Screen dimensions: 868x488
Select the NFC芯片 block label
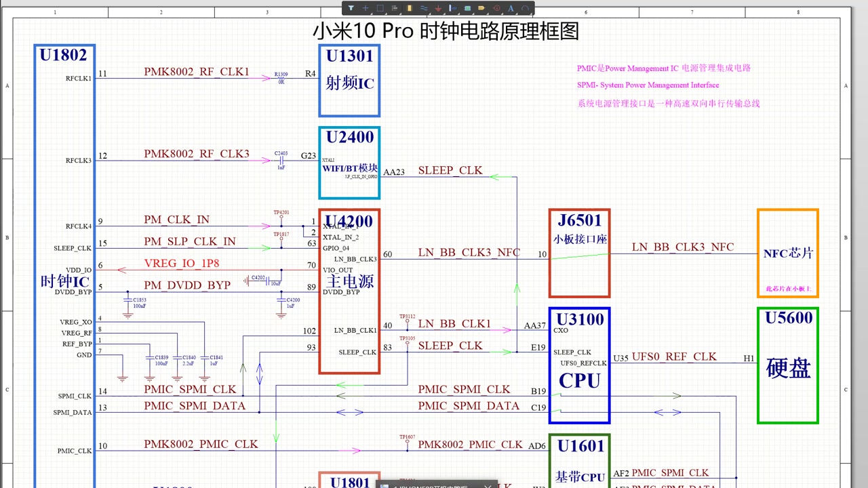[788, 253]
